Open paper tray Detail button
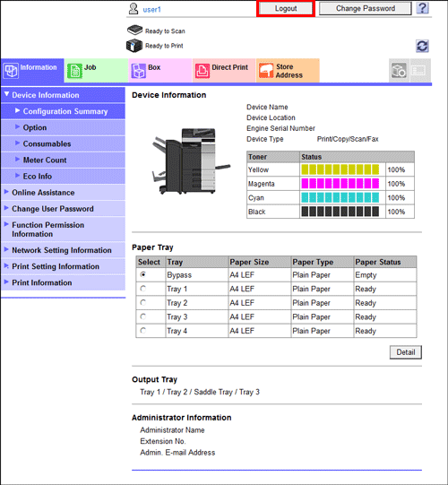Viewport: 448px width, 485px height. [x=406, y=352]
